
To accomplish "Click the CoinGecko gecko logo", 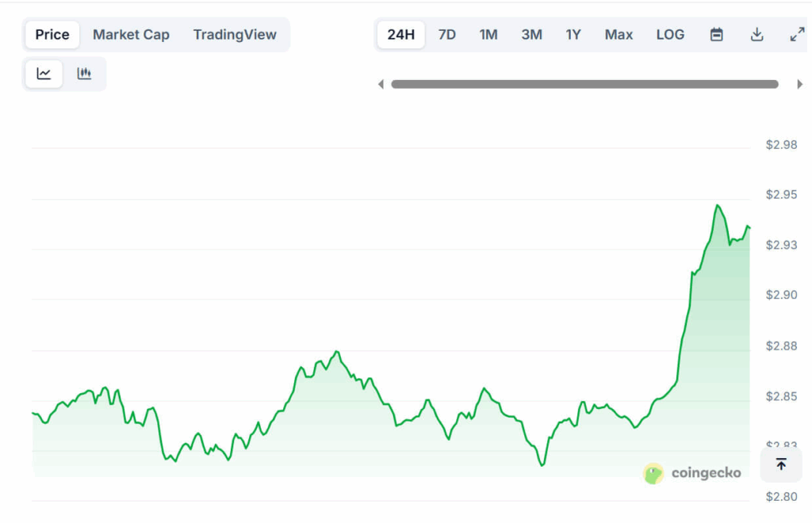I will (653, 473).
